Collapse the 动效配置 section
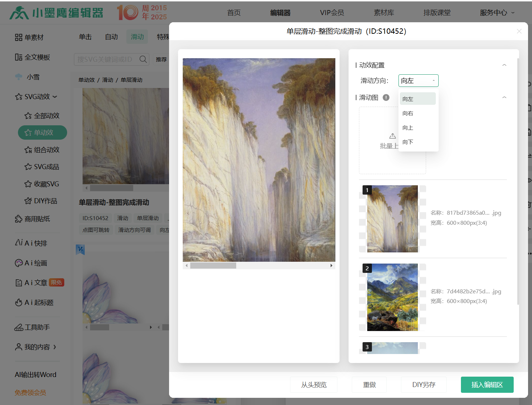 point(504,65)
